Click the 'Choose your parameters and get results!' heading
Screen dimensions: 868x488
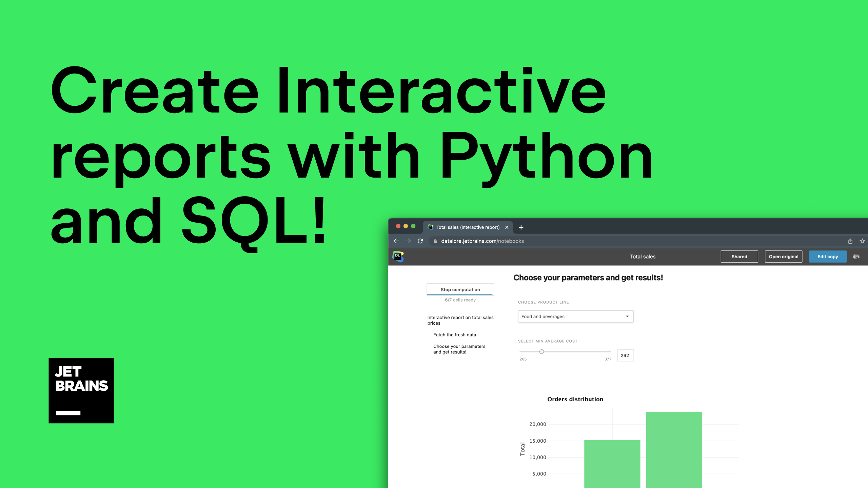pos(588,278)
